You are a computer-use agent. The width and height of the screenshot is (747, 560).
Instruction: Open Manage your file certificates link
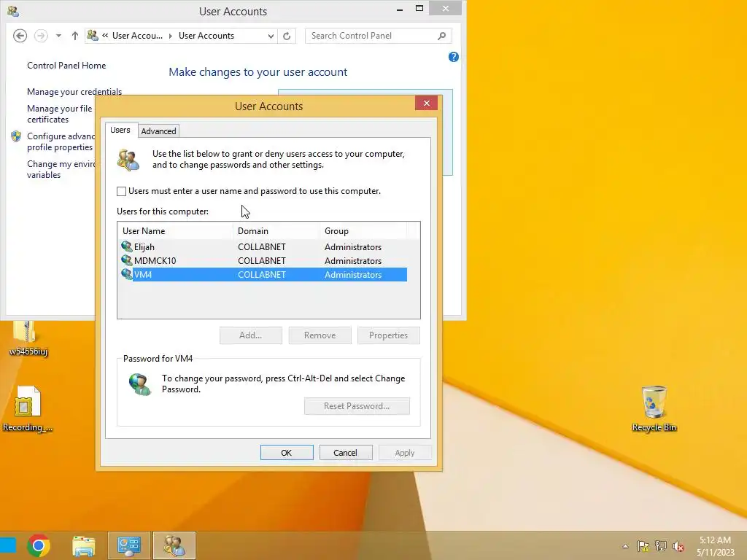(x=60, y=114)
